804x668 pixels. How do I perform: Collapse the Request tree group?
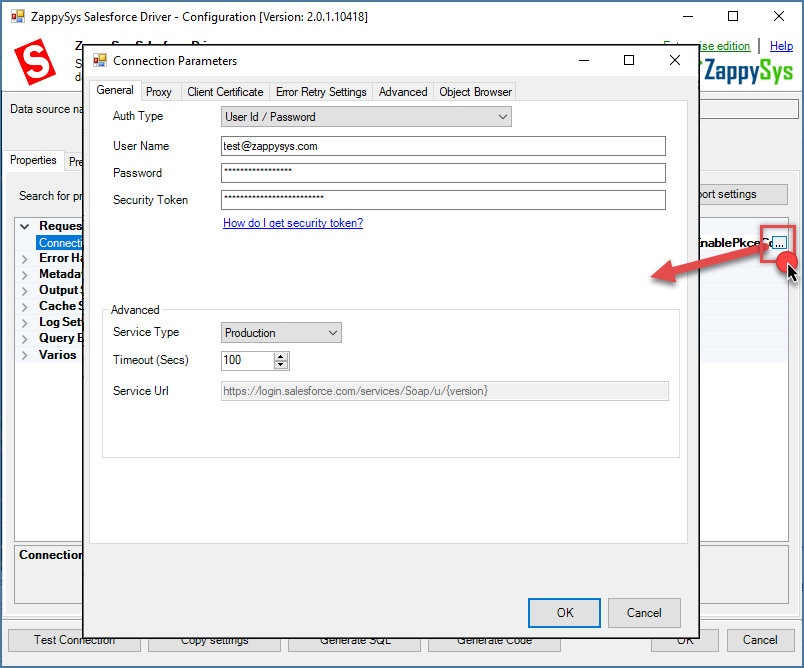click(24, 226)
